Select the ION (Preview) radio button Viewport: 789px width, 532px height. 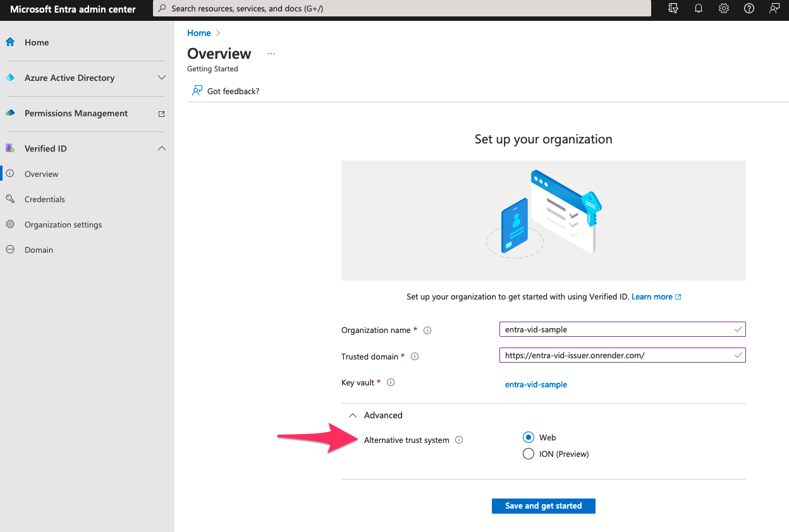coord(529,454)
